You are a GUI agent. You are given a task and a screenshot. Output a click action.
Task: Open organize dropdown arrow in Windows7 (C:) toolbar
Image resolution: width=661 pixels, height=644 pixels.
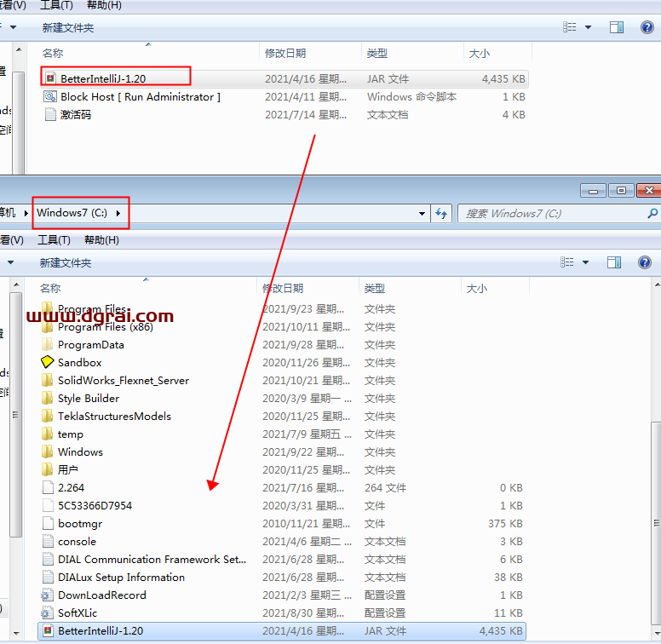10,262
